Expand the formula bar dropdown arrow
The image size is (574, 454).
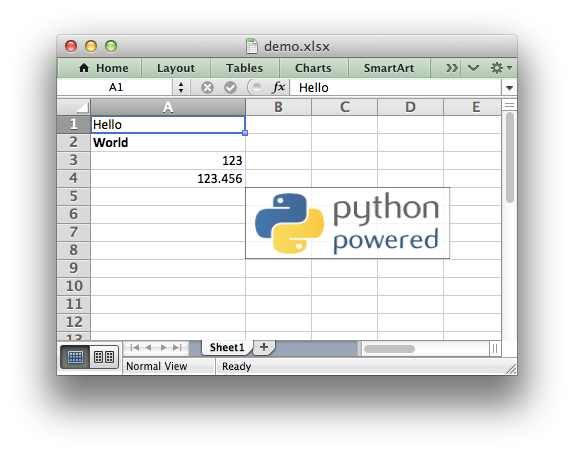click(509, 88)
